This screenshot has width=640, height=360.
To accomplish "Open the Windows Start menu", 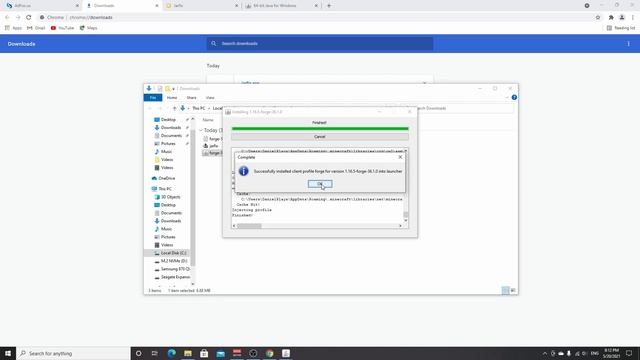I will (8, 353).
